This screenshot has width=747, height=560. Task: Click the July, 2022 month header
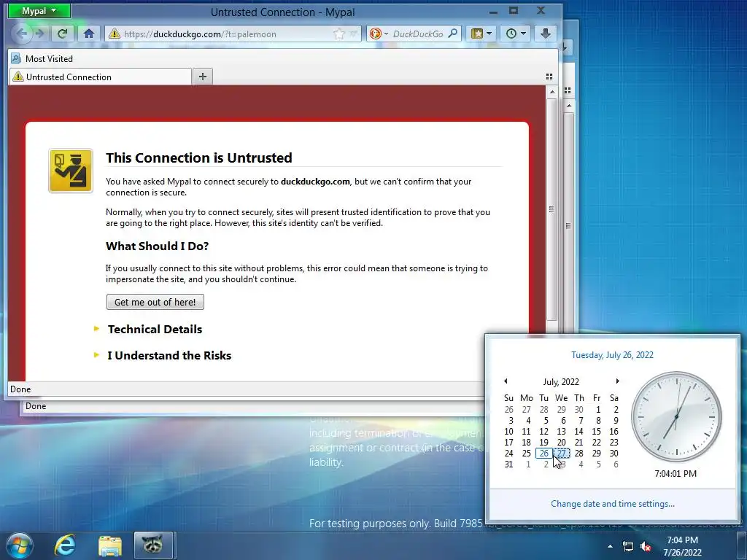[561, 382]
